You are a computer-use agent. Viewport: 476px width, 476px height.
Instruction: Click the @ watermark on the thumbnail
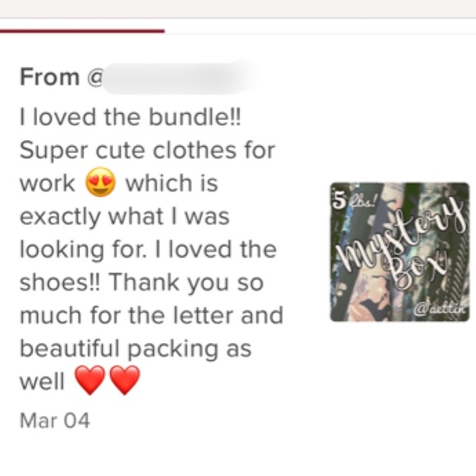(x=442, y=309)
